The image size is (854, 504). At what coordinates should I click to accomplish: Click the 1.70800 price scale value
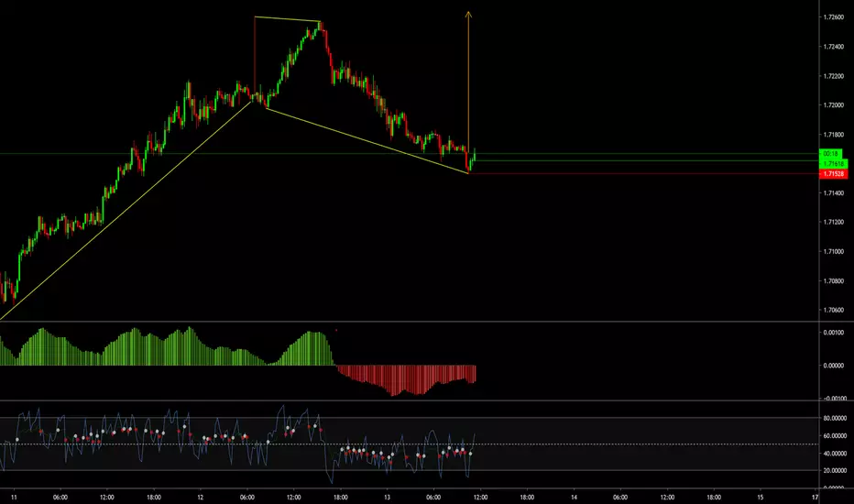(x=833, y=281)
